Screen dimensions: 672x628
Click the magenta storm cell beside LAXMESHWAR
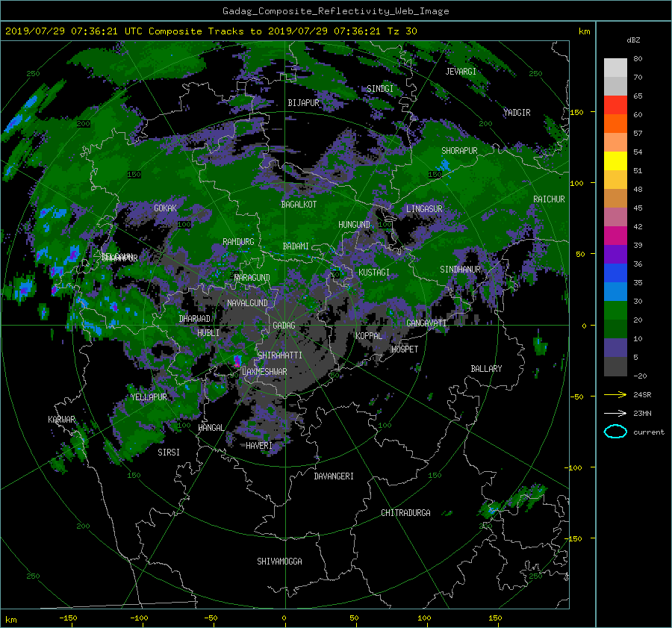(x=237, y=361)
